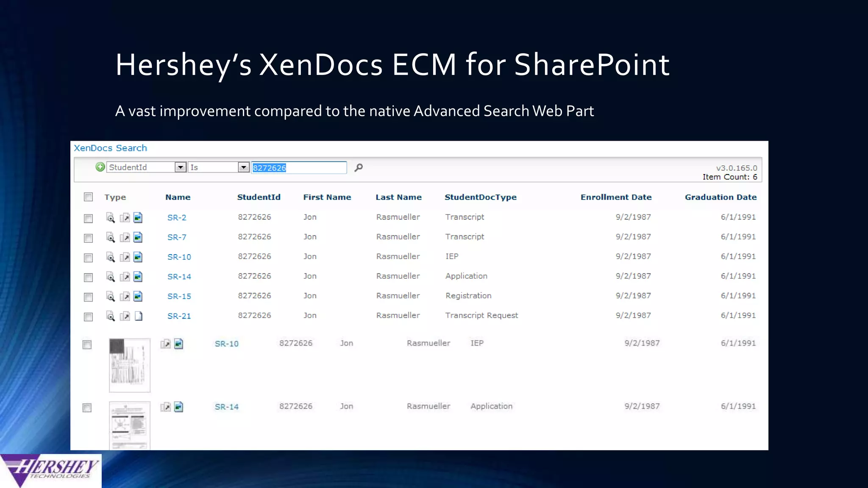
Task: Open the SR-7 document link
Action: pyautogui.click(x=177, y=237)
